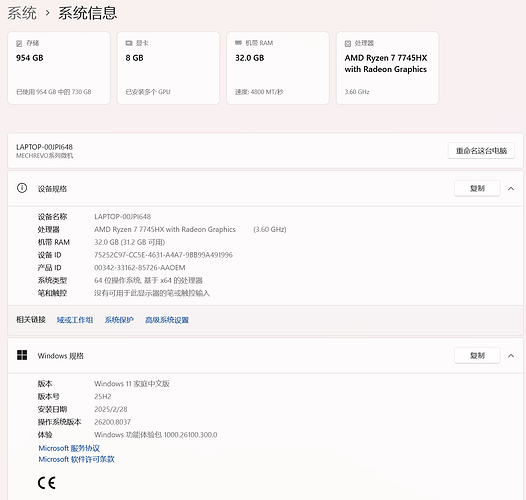
Task: Select device name value LAPTOP-00JPI648 in specs
Action: point(122,216)
